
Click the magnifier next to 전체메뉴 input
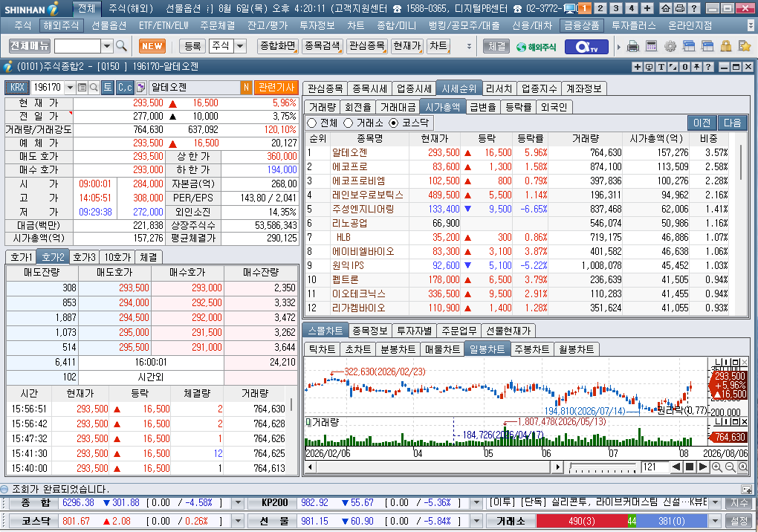(121, 46)
